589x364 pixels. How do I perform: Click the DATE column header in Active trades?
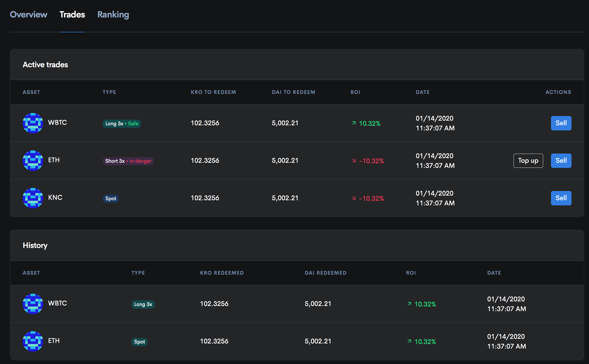click(x=423, y=92)
